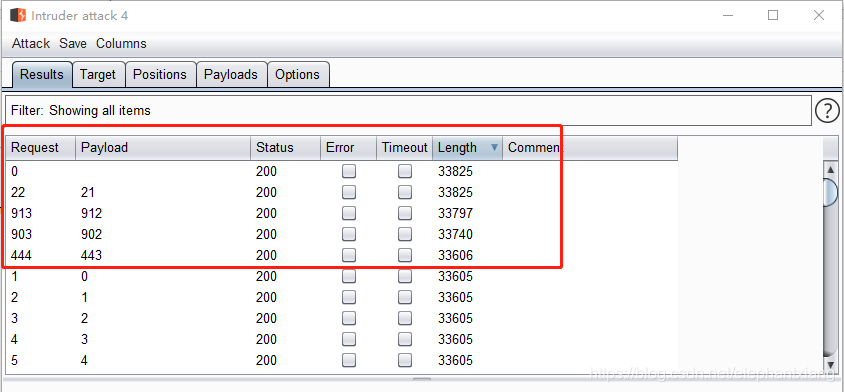Open the Attack menu

tap(31, 44)
